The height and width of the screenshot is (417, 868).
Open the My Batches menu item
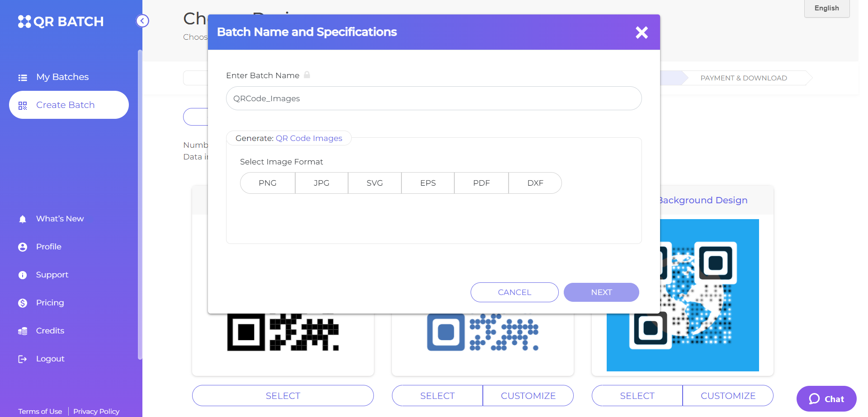pyautogui.click(x=69, y=77)
